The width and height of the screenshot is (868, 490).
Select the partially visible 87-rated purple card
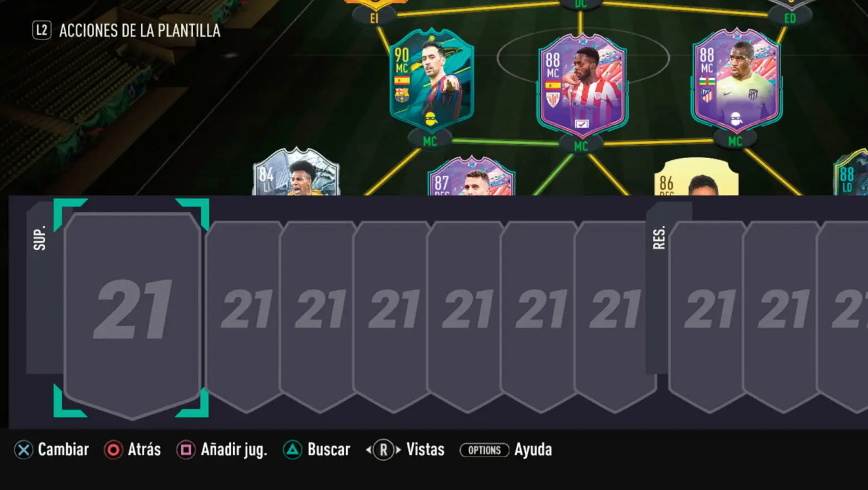point(472,176)
